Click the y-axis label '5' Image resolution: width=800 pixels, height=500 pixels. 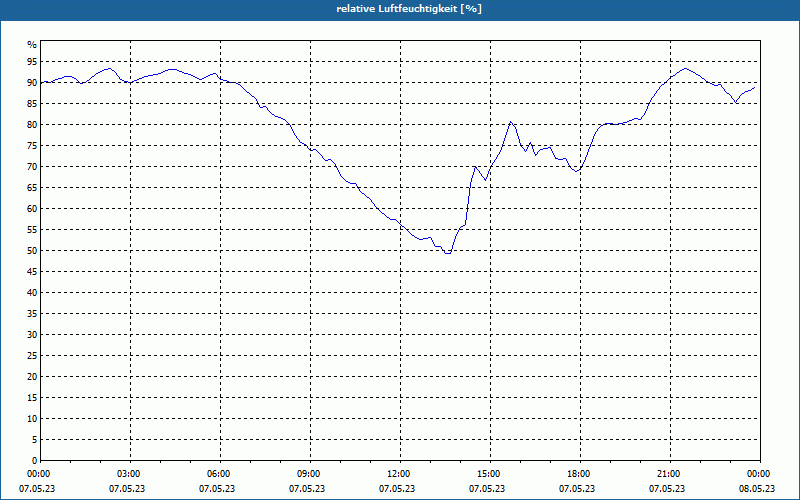coord(35,440)
